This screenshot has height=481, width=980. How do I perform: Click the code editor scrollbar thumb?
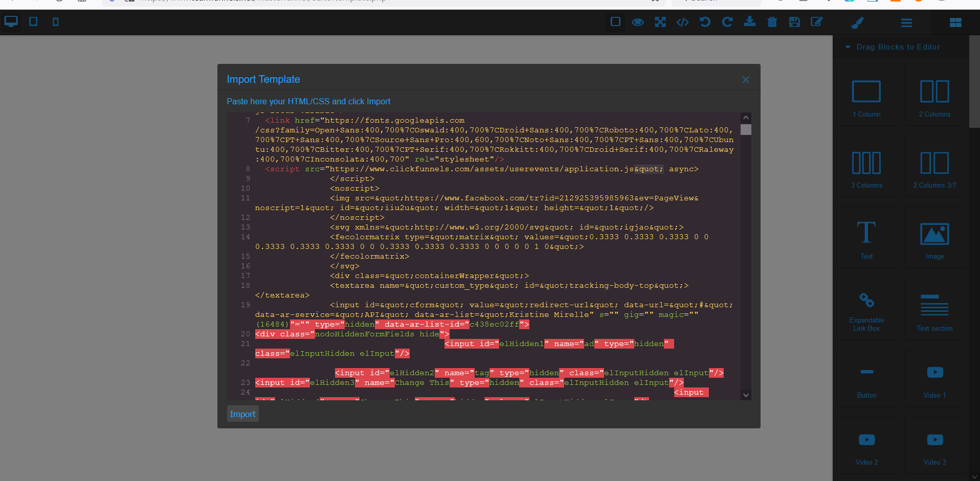click(746, 129)
